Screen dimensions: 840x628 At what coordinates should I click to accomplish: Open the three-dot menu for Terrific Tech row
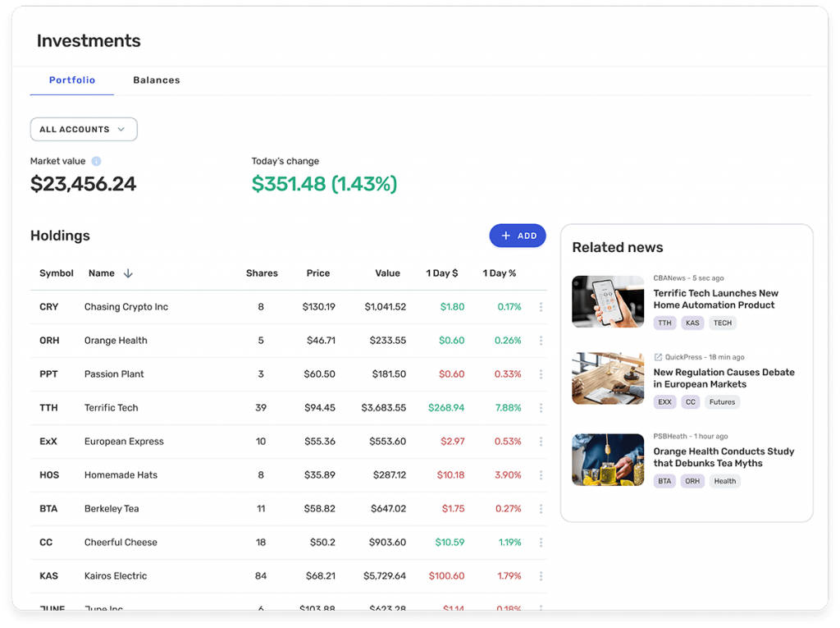coord(541,408)
